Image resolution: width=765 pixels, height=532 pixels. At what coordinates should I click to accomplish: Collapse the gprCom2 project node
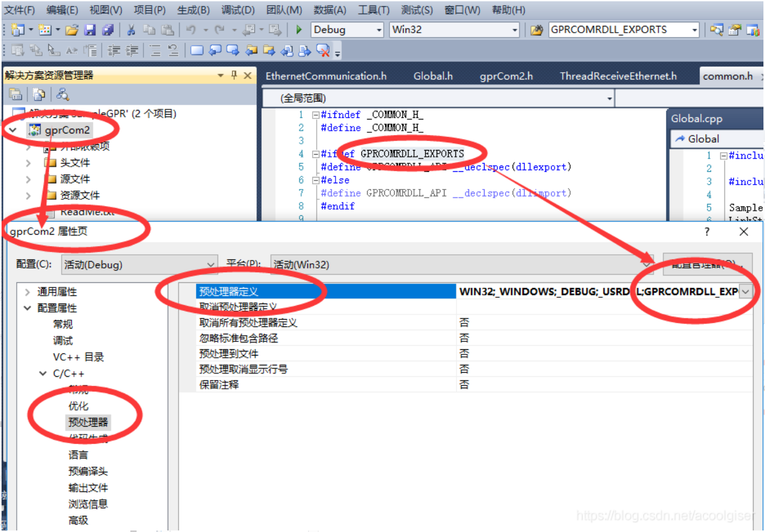click(x=12, y=130)
